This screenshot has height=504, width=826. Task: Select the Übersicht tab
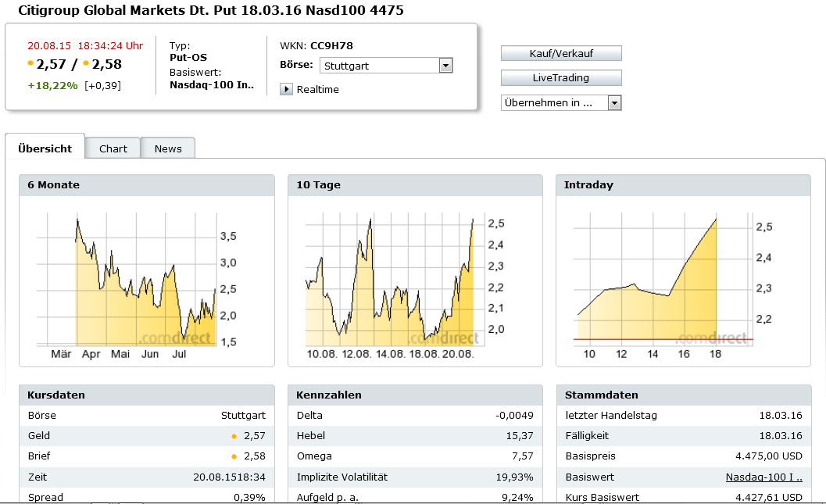click(x=45, y=147)
